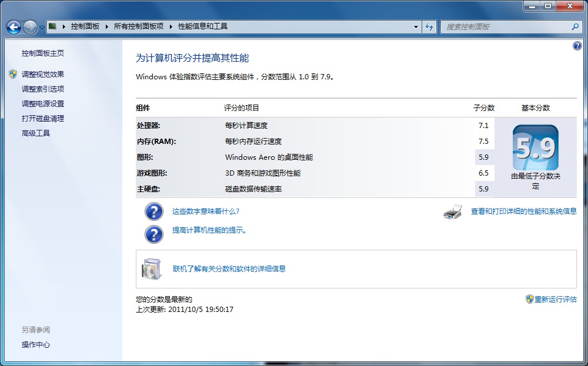The image size is (588, 366).
Task: Maximize the window
Action: click(x=549, y=6)
